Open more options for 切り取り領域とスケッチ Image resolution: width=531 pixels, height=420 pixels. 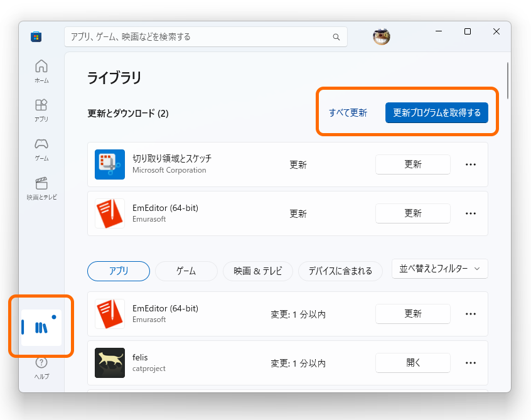tap(471, 164)
